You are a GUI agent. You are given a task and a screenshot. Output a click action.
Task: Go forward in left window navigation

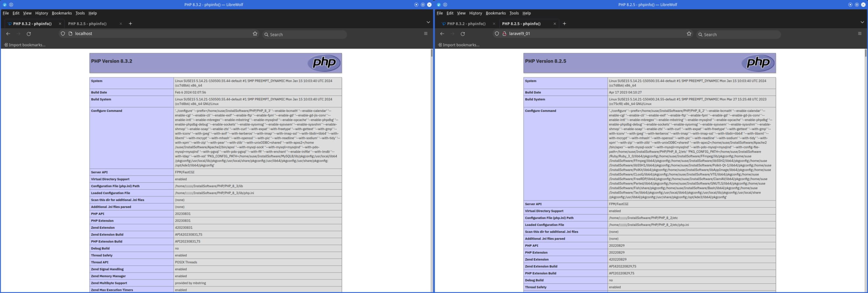(18, 34)
